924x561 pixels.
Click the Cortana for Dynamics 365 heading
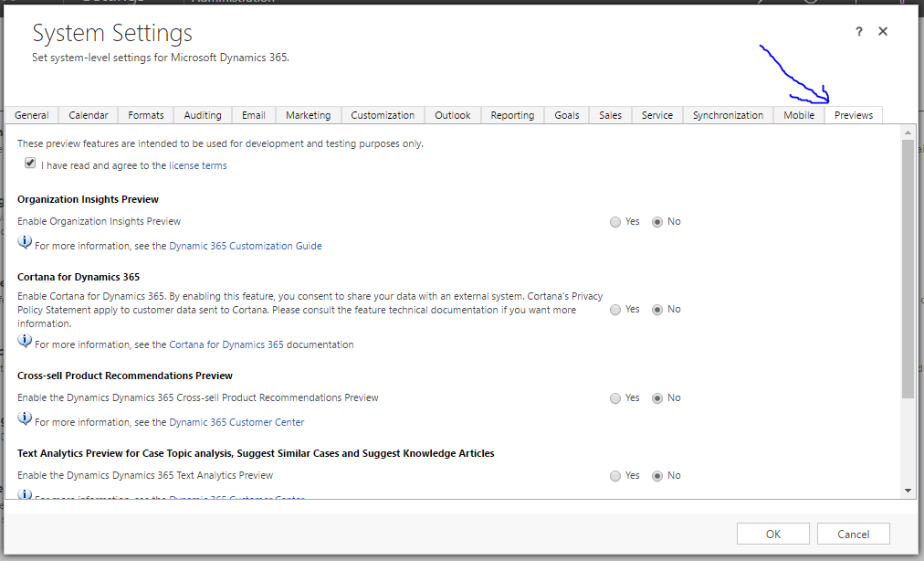point(79,277)
